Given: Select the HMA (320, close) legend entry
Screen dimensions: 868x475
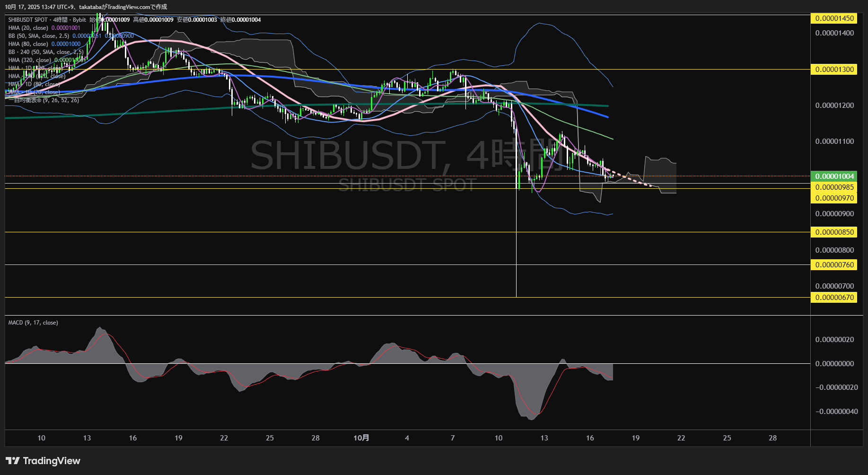Looking at the screenshot, I should (x=29, y=60).
